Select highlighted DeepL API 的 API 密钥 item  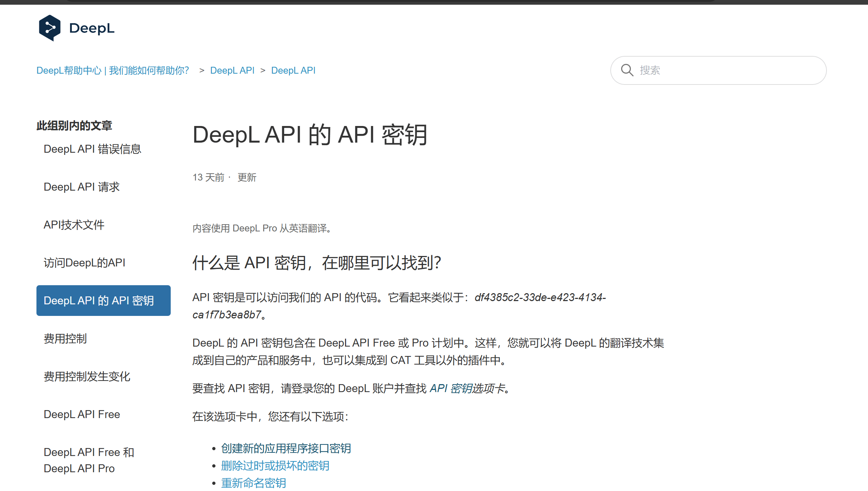point(103,300)
